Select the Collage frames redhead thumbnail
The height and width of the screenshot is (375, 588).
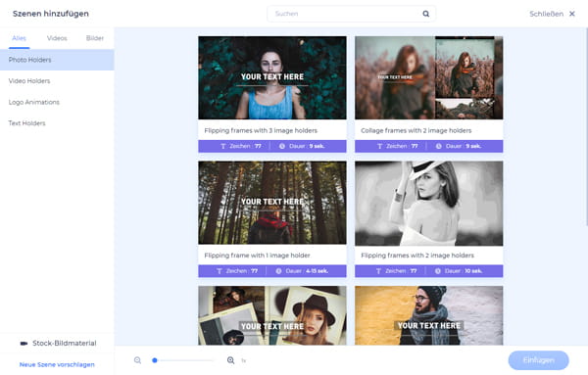(x=429, y=78)
